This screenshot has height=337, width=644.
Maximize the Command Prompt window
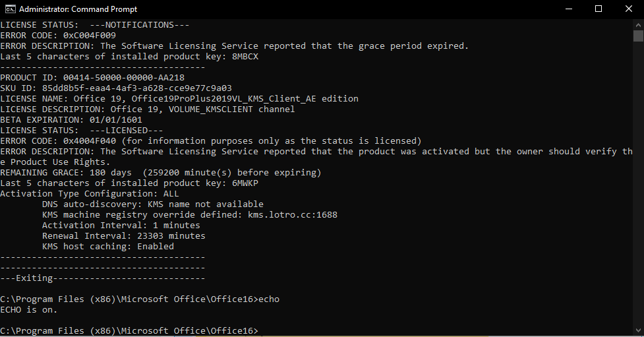tap(599, 9)
